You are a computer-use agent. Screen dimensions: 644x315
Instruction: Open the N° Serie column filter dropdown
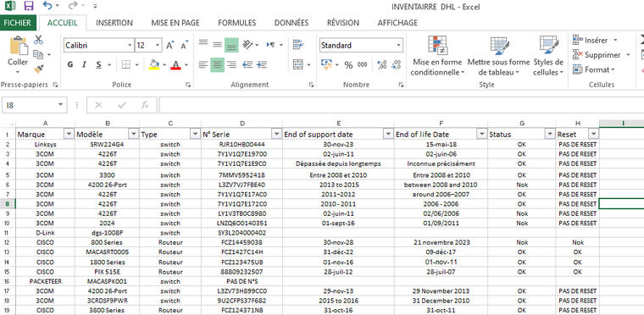pos(276,135)
